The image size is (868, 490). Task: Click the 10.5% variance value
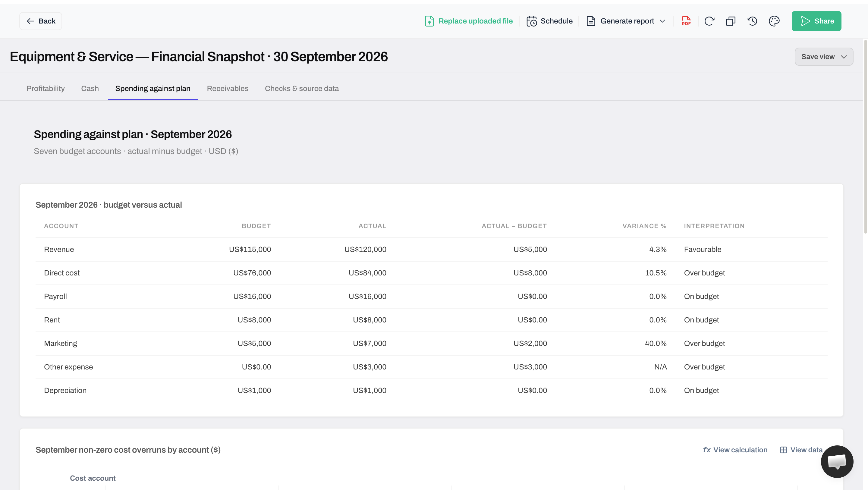656,273
